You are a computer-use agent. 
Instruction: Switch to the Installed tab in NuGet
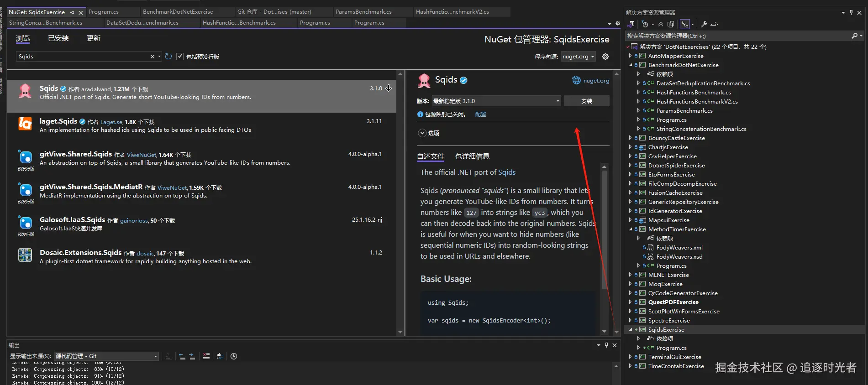point(58,38)
